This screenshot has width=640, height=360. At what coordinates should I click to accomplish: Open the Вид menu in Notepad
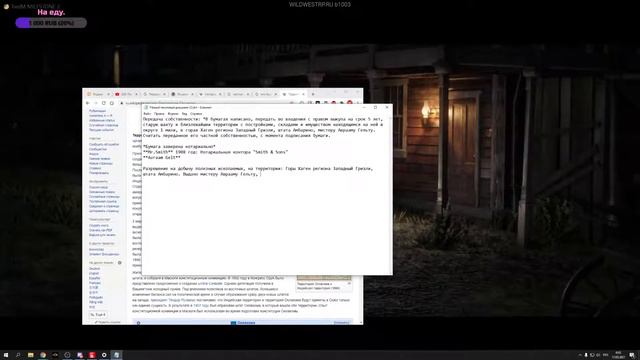coord(184,113)
